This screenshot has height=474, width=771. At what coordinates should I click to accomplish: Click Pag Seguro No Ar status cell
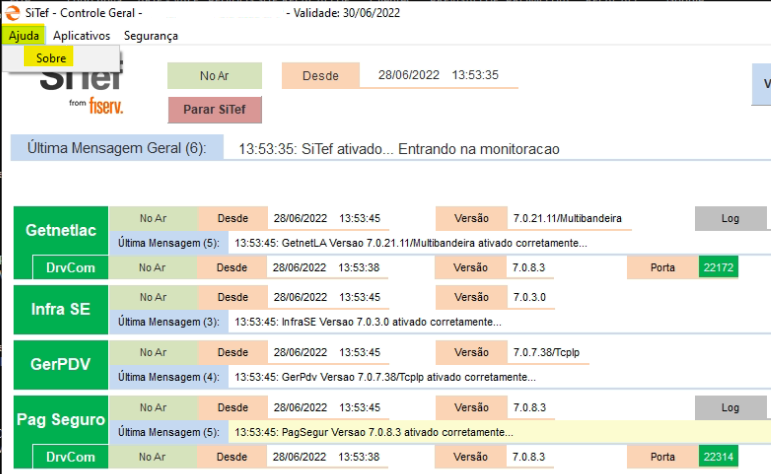tap(153, 408)
